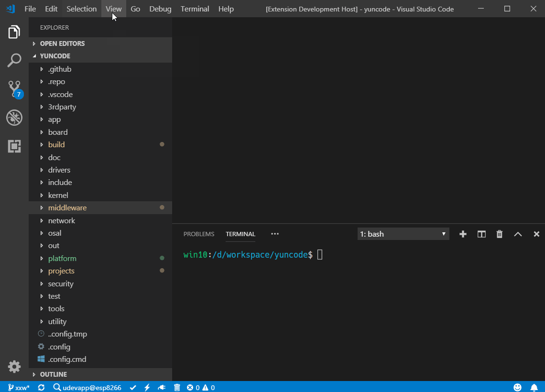Open the Extensions view in activity bar

(x=14, y=146)
